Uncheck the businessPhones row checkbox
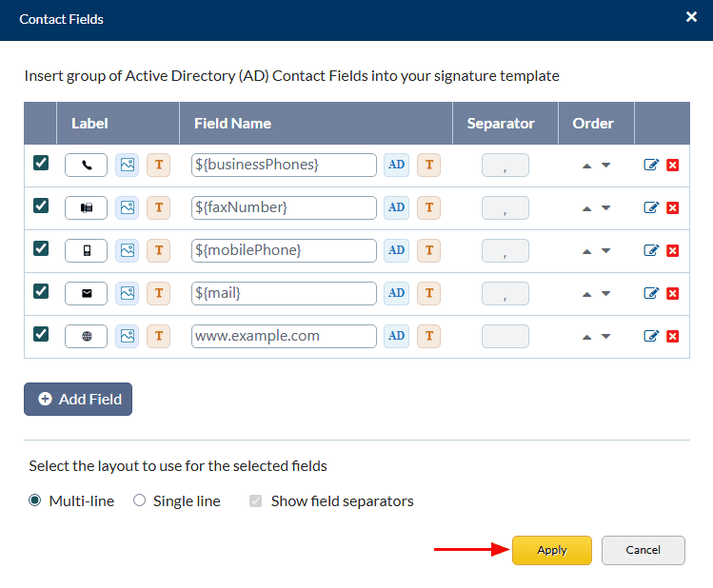 point(41,163)
